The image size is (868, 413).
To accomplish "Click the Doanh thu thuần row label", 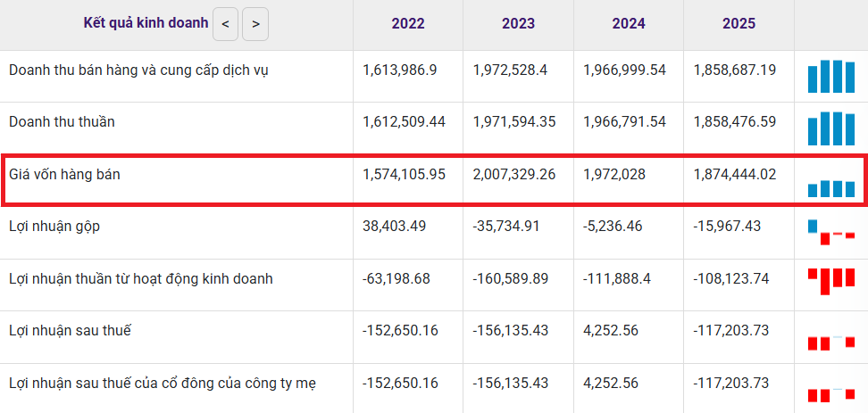I will (x=62, y=121).
